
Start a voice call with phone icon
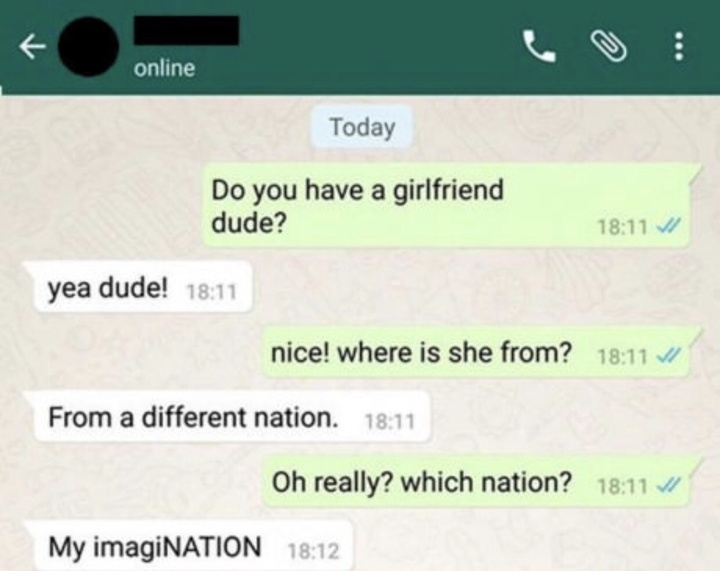pos(539,46)
